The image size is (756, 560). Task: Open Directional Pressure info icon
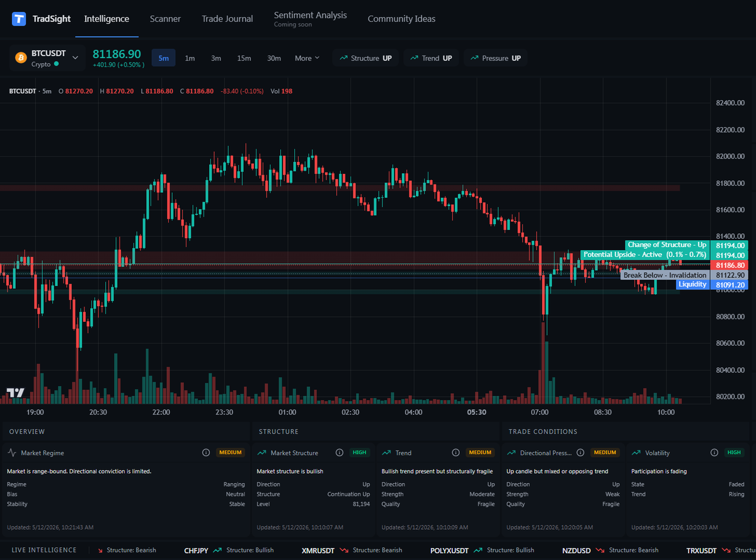click(580, 452)
